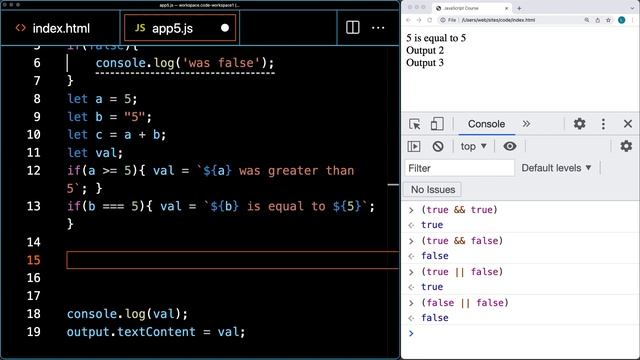Close the Javascript Course browser tab
This screenshot has height=360, width=640.
[507, 8]
